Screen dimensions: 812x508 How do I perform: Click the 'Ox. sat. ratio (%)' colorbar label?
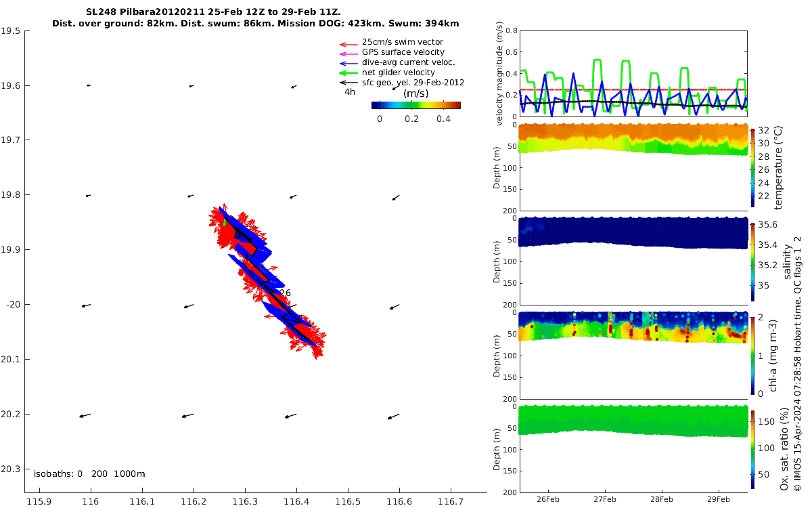coord(785,448)
